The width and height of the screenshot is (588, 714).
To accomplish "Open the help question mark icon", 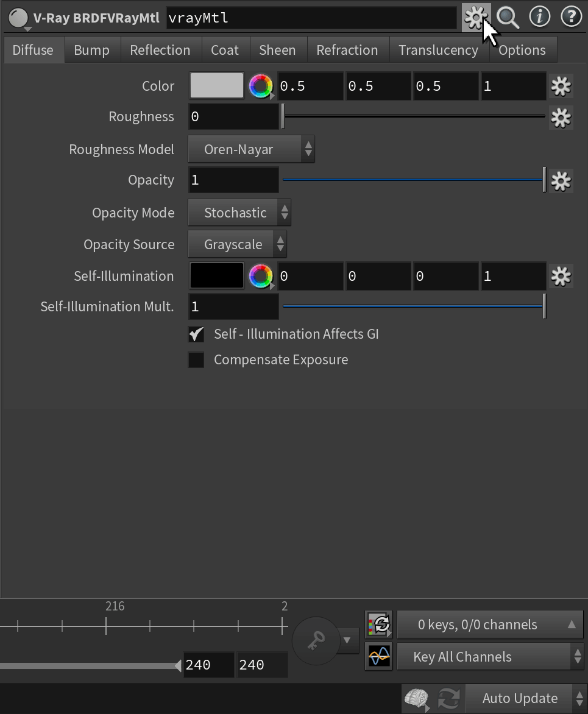I will [571, 17].
